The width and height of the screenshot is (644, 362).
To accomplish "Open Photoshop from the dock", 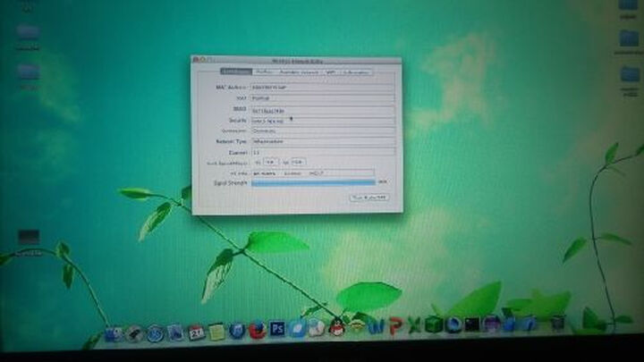I will (x=277, y=329).
